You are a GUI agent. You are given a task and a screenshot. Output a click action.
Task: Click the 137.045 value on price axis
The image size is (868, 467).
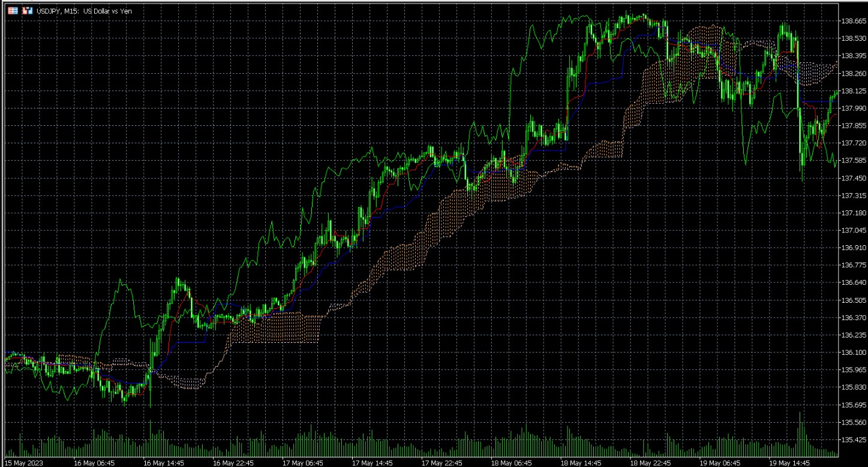click(854, 229)
